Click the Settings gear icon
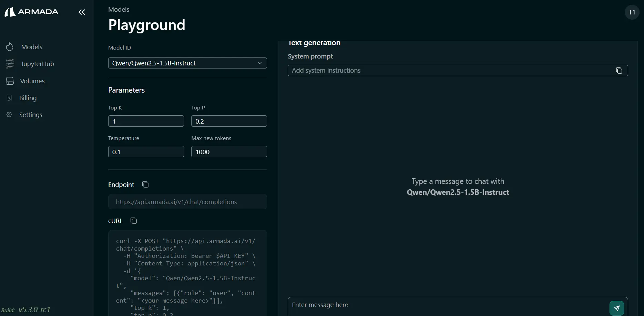This screenshot has height=316, width=644. click(9, 115)
